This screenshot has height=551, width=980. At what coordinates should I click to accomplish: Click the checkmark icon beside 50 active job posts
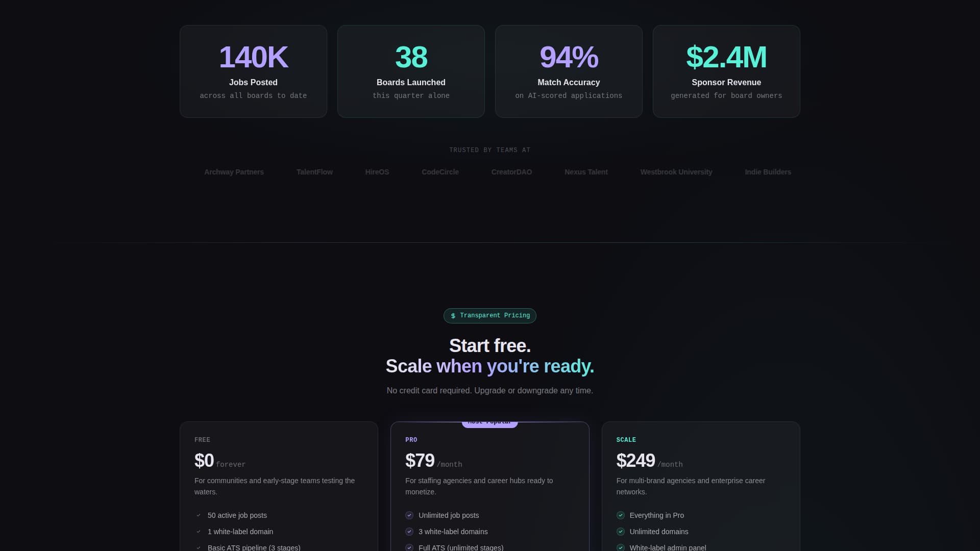199,515
